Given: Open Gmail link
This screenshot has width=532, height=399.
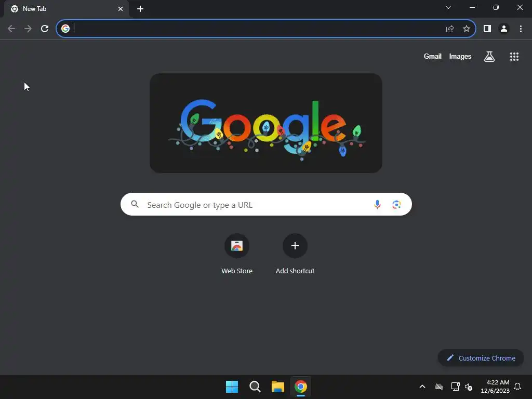Looking at the screenshot, I should 433,56.
